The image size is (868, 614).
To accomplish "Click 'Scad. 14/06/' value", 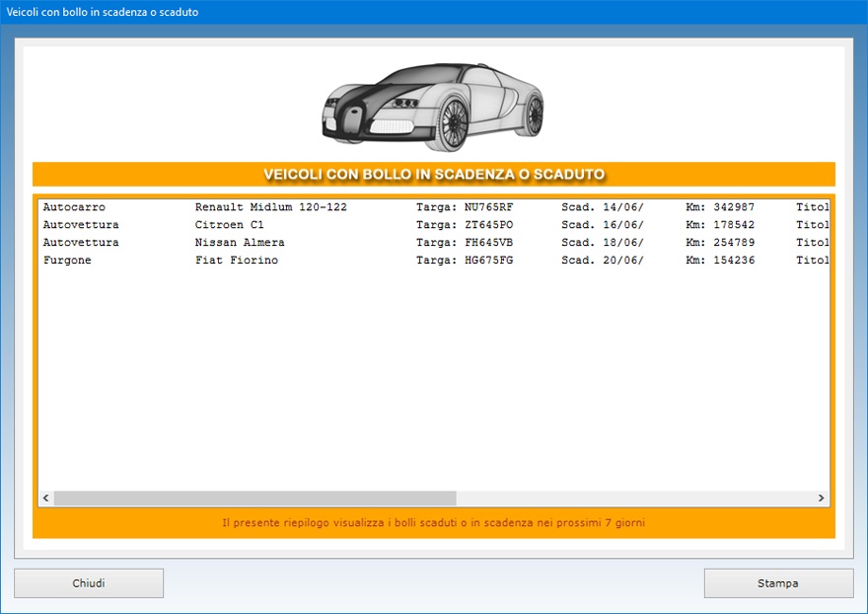I will click(603, 206).
